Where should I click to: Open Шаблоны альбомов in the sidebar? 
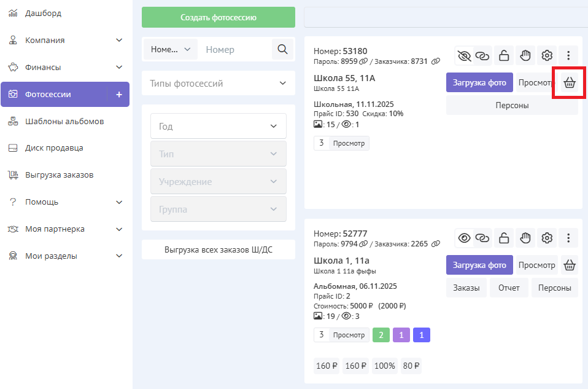(64, 121)
